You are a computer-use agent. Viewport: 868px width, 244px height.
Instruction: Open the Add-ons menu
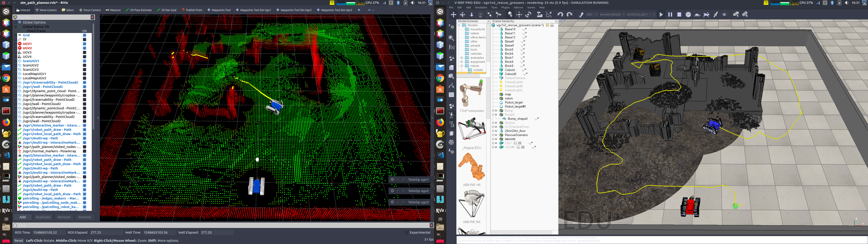point(518,7)
